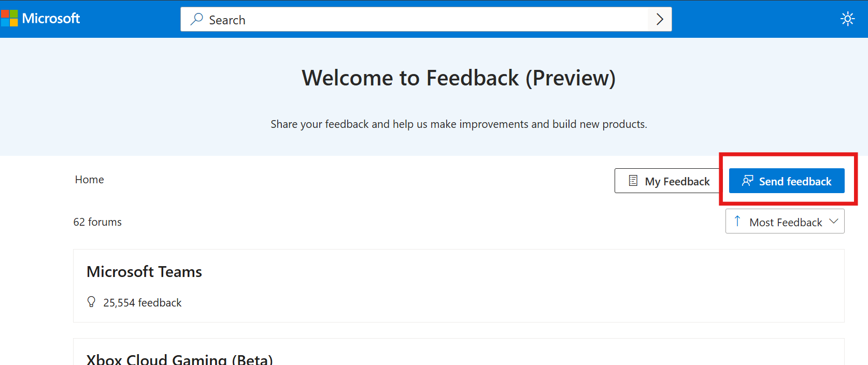
Task: Click the Send feedback button
Action: pyautogui.click(x=787, y=181)
